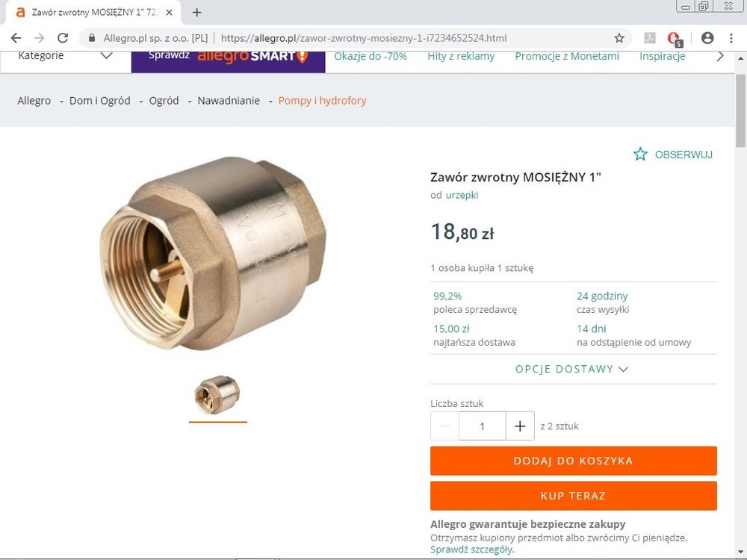The width and height of the screenshot is (747, 560).
Task: Click DODAJ DO KOSZYKA button
Action: [573, 461]
